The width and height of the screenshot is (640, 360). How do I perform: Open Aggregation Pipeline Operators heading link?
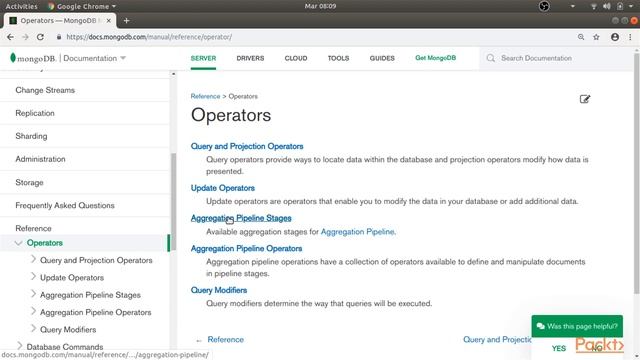click(247, 249)
